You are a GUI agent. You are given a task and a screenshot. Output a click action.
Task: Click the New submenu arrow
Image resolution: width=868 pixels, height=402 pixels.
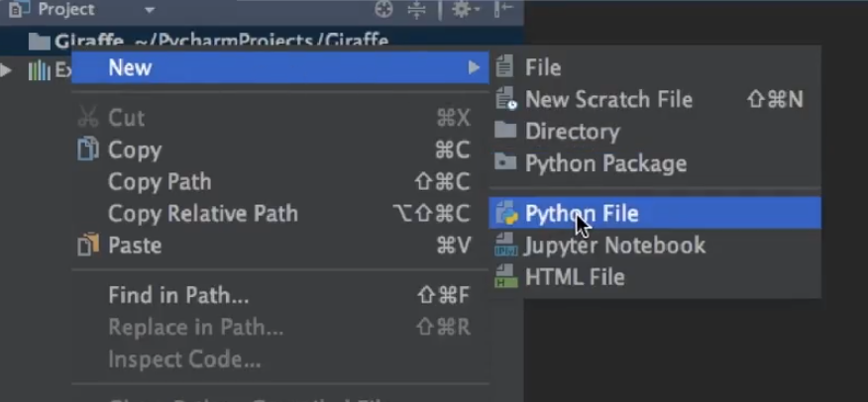(x=474, y=67)
